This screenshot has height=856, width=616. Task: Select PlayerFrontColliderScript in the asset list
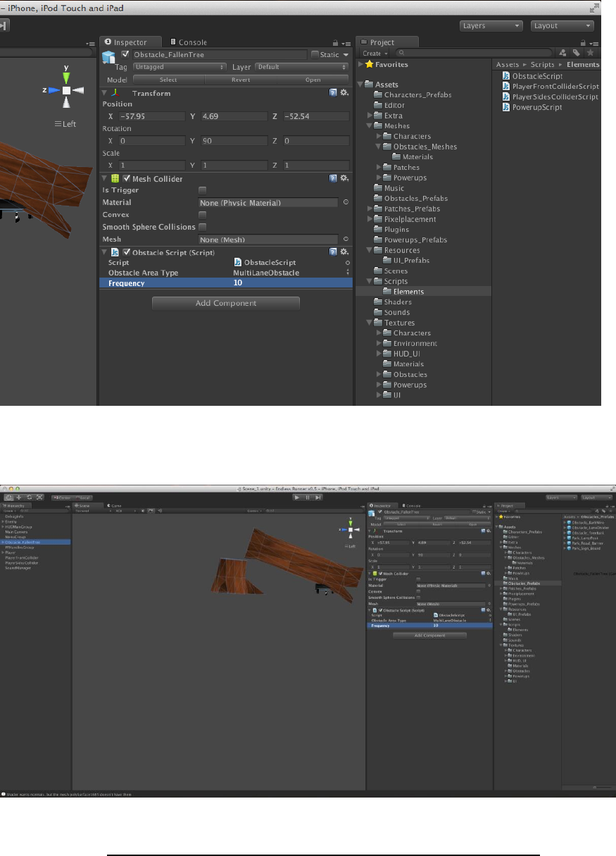tap(555, 86)
